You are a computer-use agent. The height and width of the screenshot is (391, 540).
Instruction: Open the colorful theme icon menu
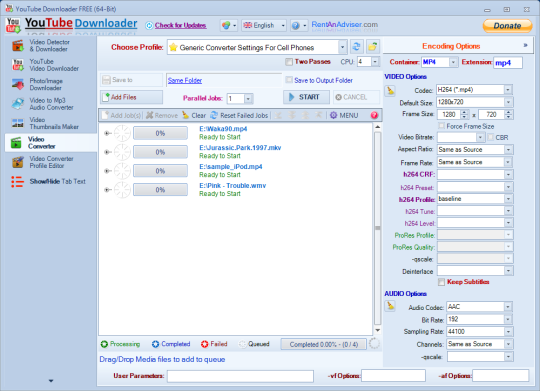[229, 25]
